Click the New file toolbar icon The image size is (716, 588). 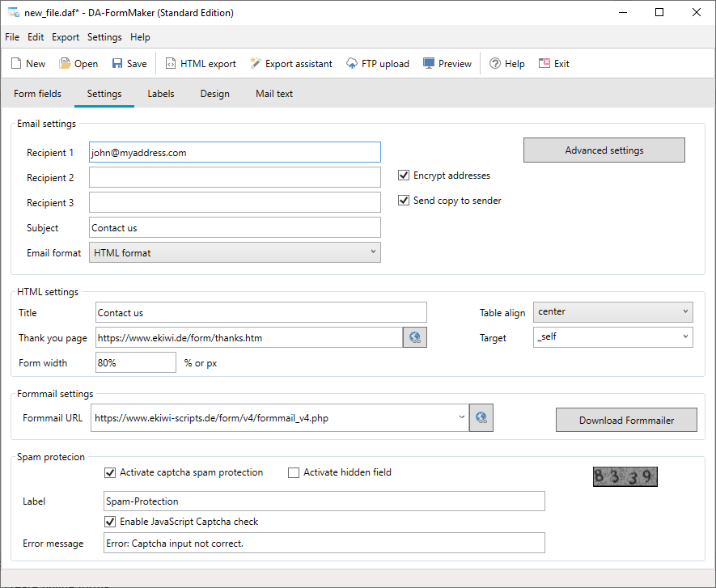click(16, 63)
